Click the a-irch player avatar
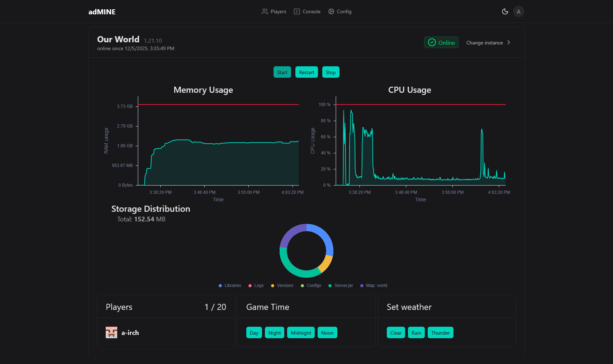 point(111,332)
